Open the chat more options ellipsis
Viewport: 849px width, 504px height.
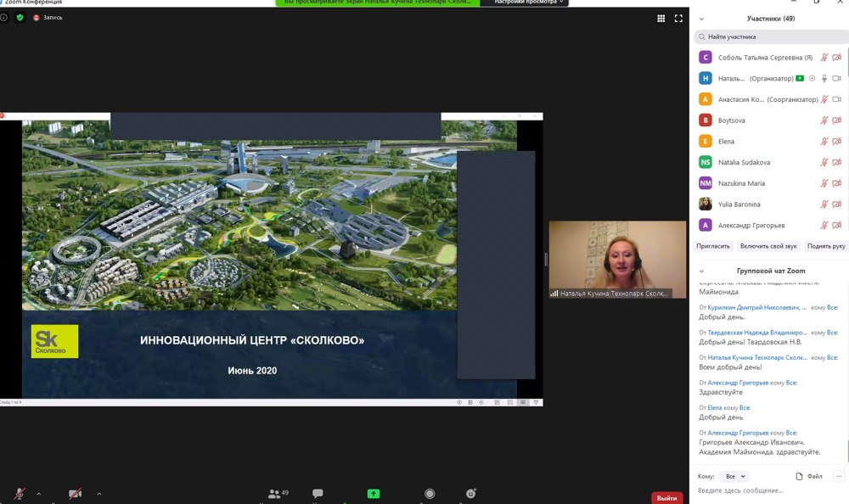coord(839,476)
